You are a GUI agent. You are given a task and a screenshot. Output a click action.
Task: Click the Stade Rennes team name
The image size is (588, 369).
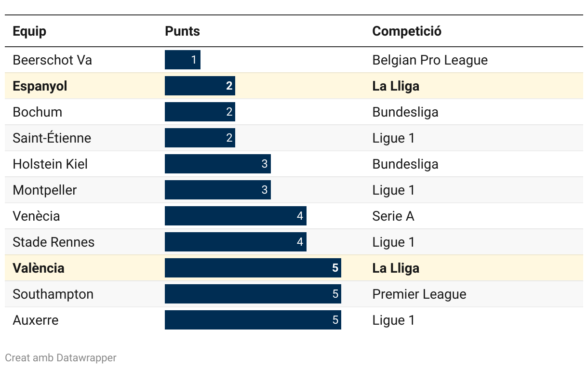(x=53, y=242)
